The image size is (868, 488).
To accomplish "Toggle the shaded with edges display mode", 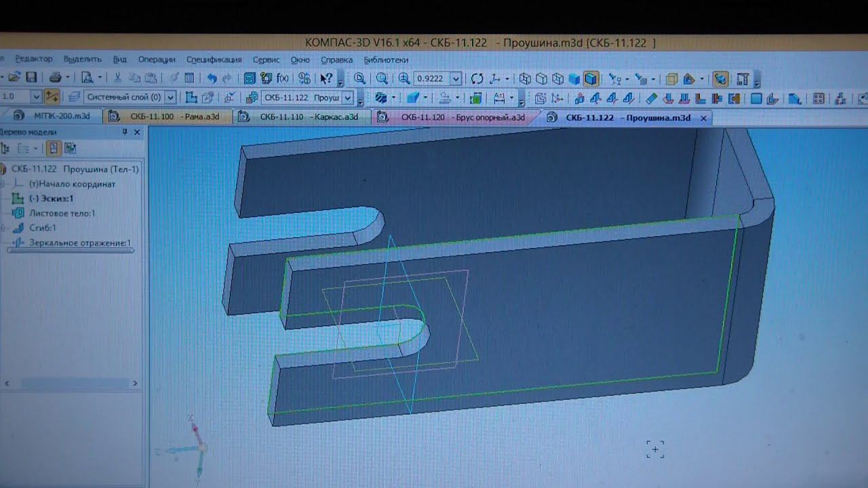I will coord(591,79).
